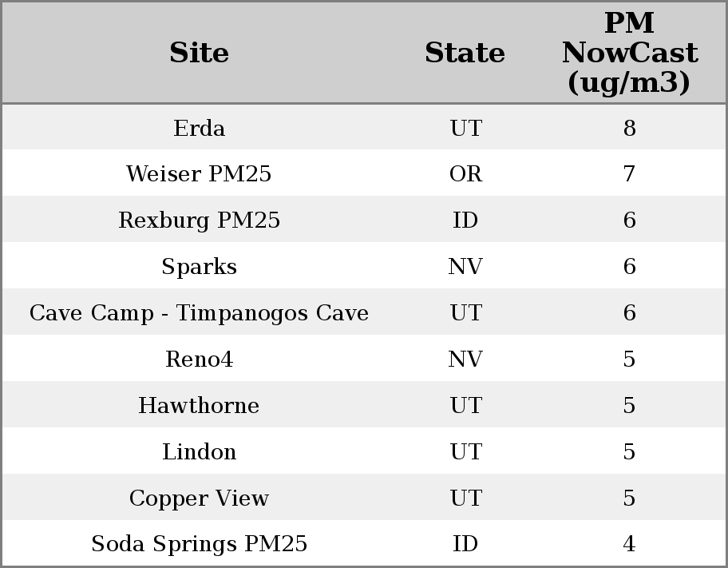The width and height of the screenshot is (728, 568).
Task: Select the Lindon site cell
Action: 199,452
